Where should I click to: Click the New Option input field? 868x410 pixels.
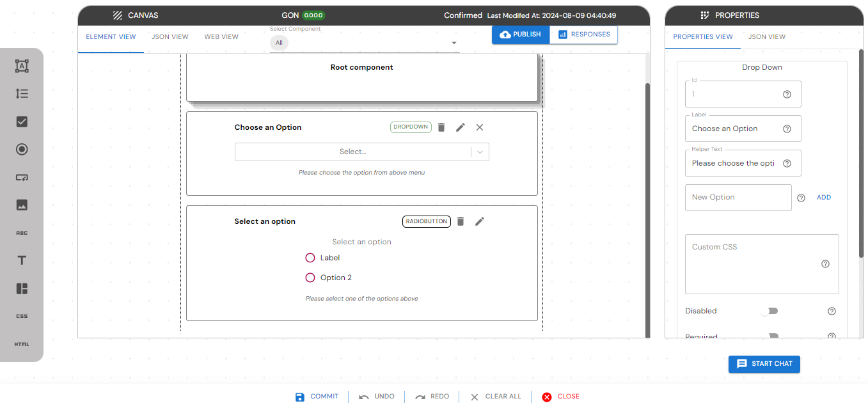pyautogui.click(x=738, y=198)
